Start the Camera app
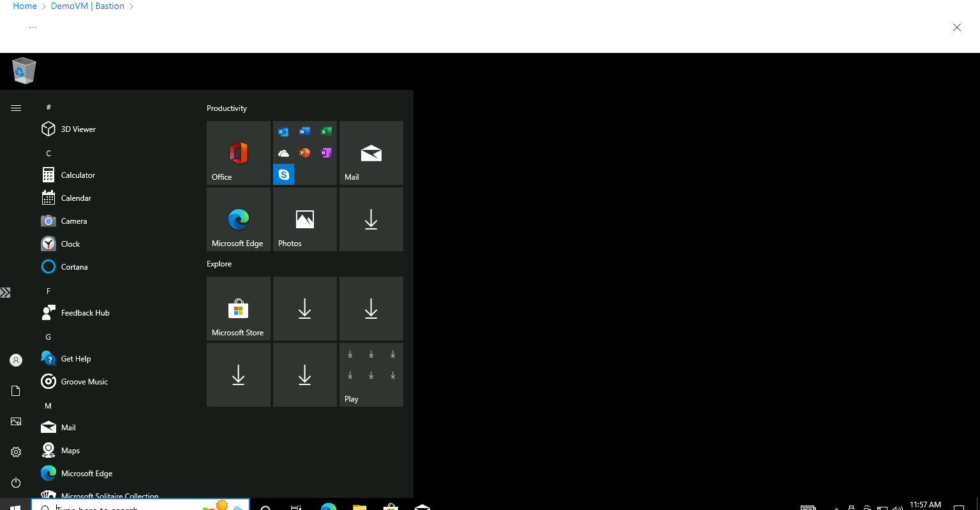This screenshot has width=980, height=510. click(x=108, y=221)
